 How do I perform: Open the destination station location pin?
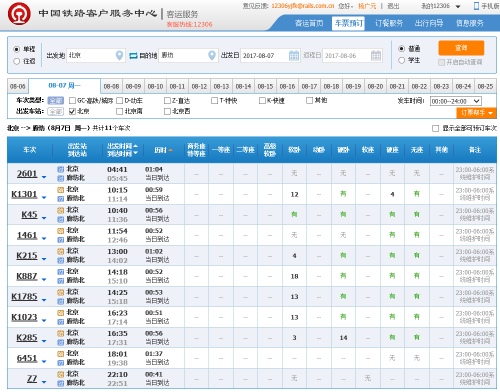point(211,55)
